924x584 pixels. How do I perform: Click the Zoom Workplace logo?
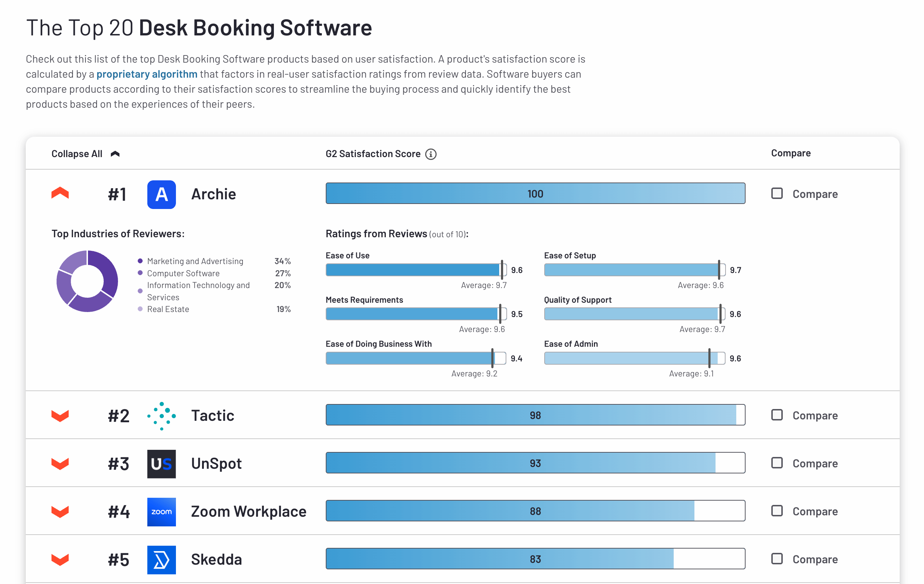click(161, 511)
